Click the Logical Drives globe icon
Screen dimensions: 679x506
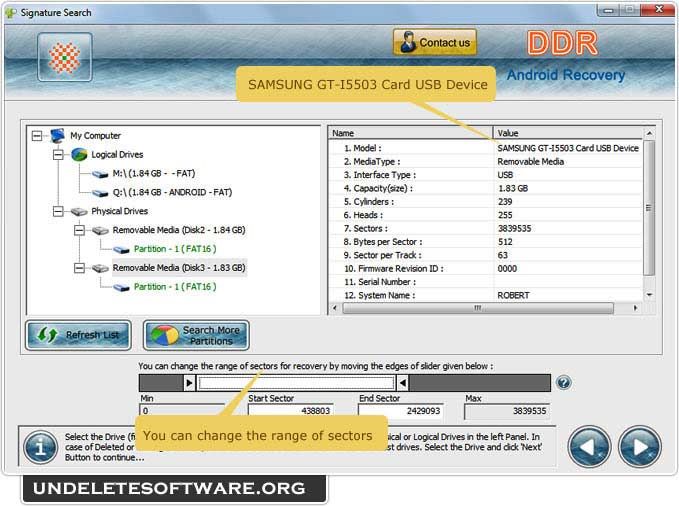(79, 155)
